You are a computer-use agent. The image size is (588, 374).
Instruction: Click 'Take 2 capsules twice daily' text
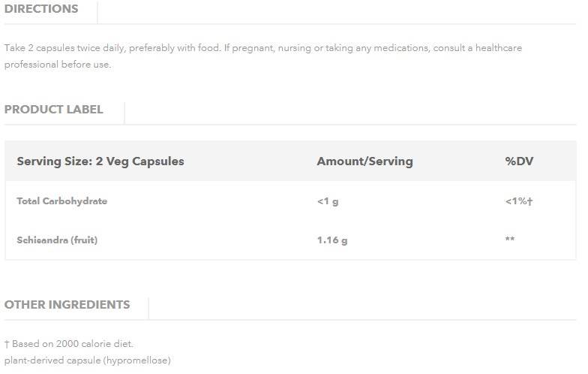tap(65, 48)
